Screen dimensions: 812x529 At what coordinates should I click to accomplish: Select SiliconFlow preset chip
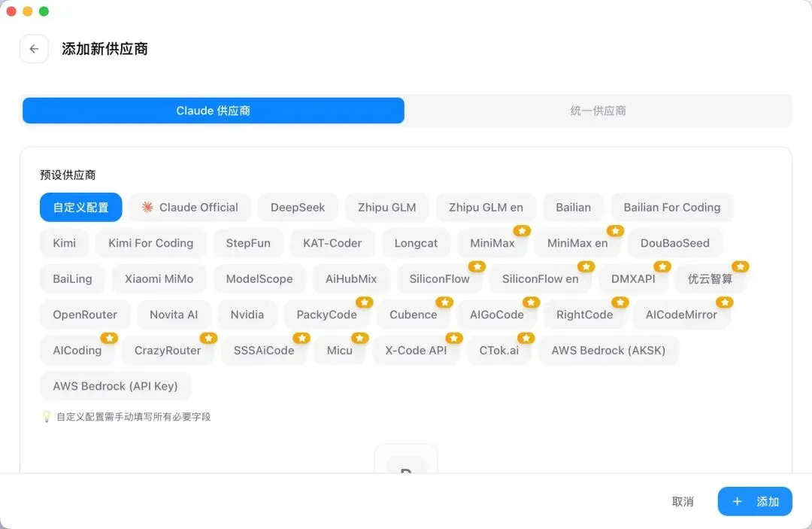click(x=439, y=278)
